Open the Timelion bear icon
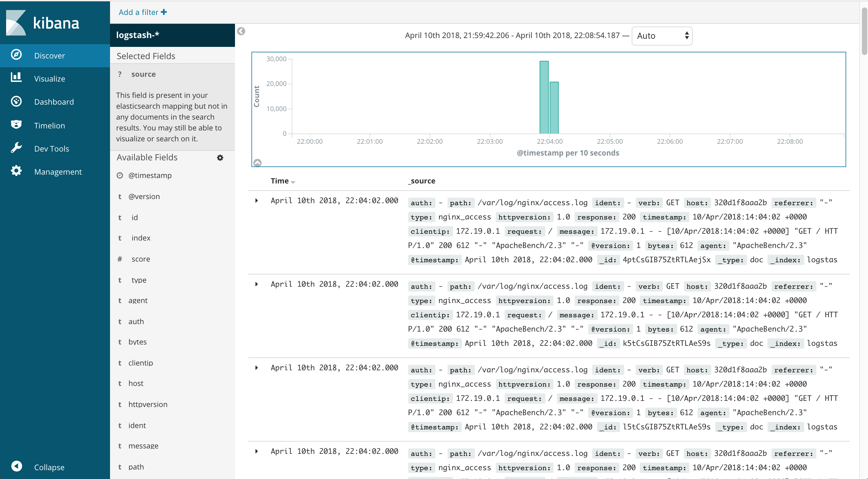This screenshot has width=868, height=479. tap(16, 125)
